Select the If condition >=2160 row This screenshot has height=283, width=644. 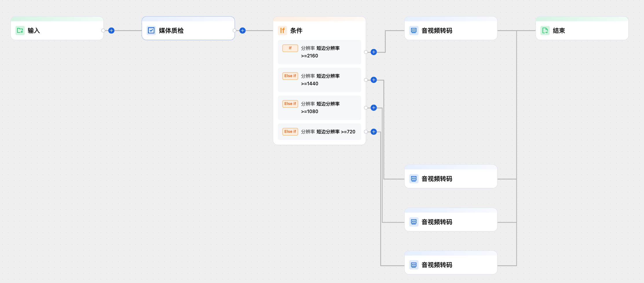click(319, 52)
